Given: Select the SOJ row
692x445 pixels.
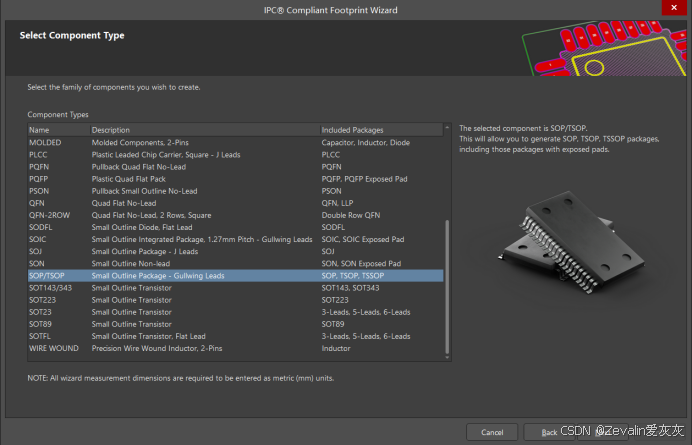Looking at the screenshot, I should tap(236, 252).
